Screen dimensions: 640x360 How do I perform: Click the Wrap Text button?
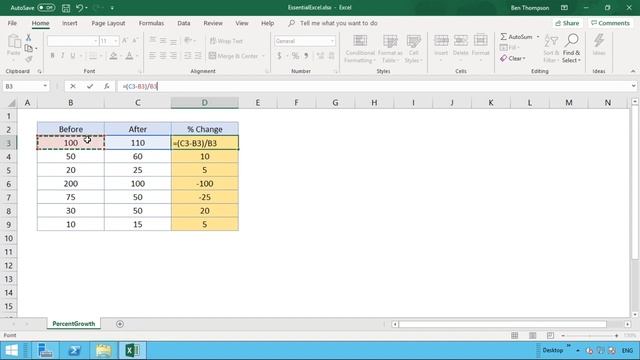(x=226, y=41)
